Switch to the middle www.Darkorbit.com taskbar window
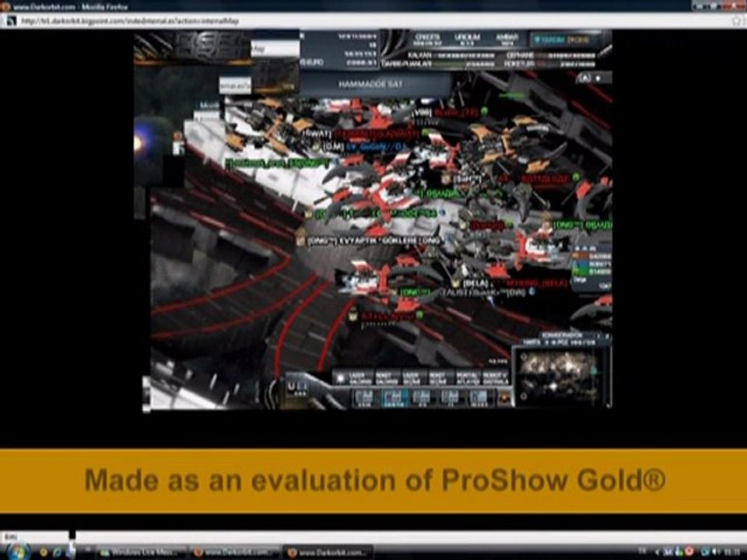The image size is (747, 560). [234, 552]
